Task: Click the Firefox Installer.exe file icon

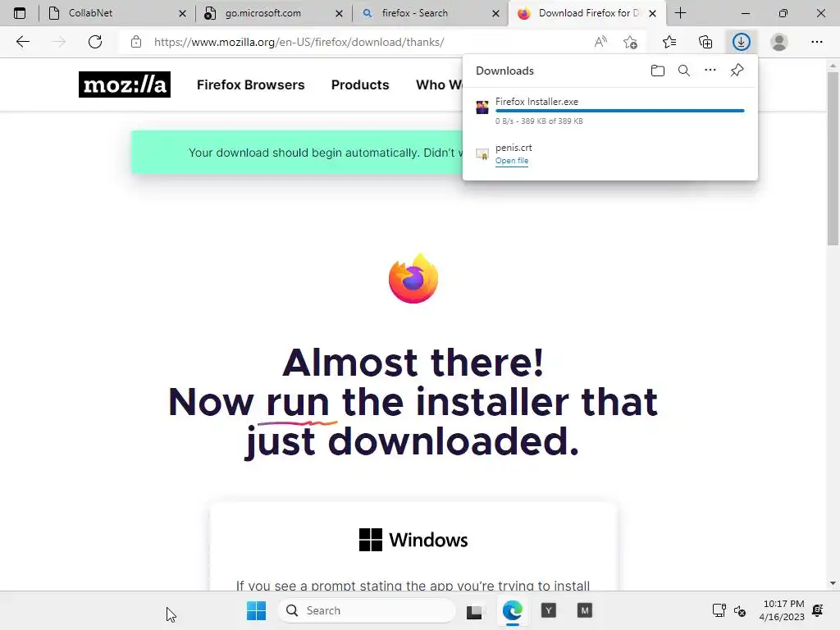Action: (482, 107)
